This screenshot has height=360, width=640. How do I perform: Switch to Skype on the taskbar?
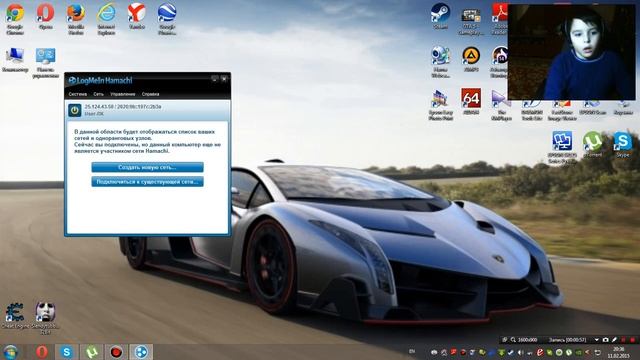point(67,352)
